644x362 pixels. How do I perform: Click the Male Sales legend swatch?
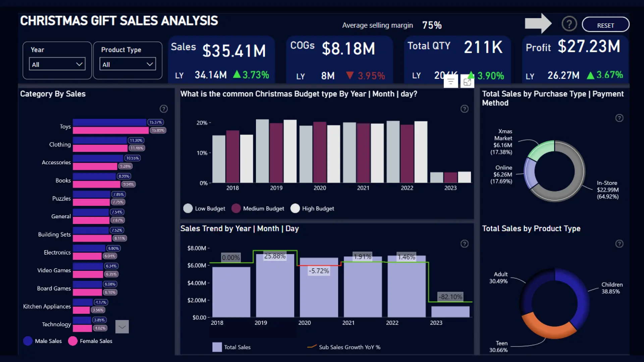click(x=28, y=341)
